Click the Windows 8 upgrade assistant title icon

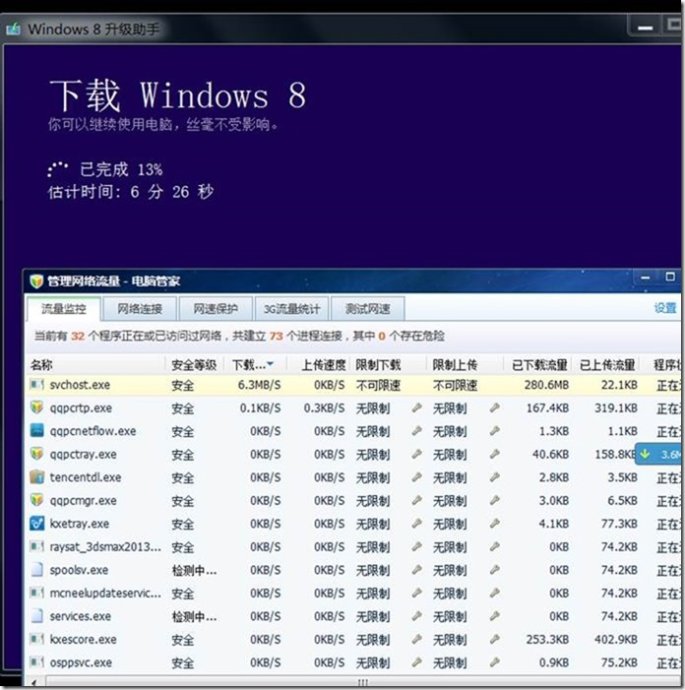[x=13, y=29]
